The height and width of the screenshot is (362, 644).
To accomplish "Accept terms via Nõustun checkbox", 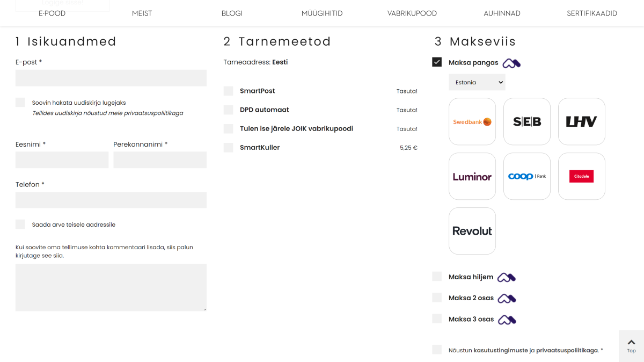I will (437, 350).
